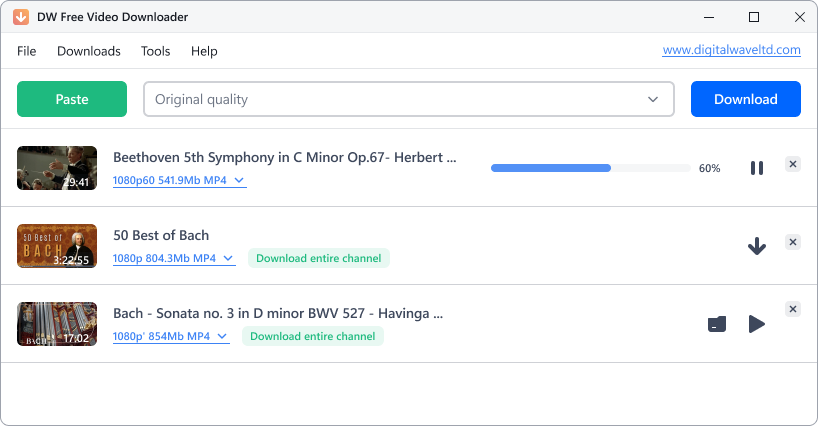Open folder for Bach Sonata no. 3
Image resolution: width=818 pixels, height=426 pixels.
717,324
